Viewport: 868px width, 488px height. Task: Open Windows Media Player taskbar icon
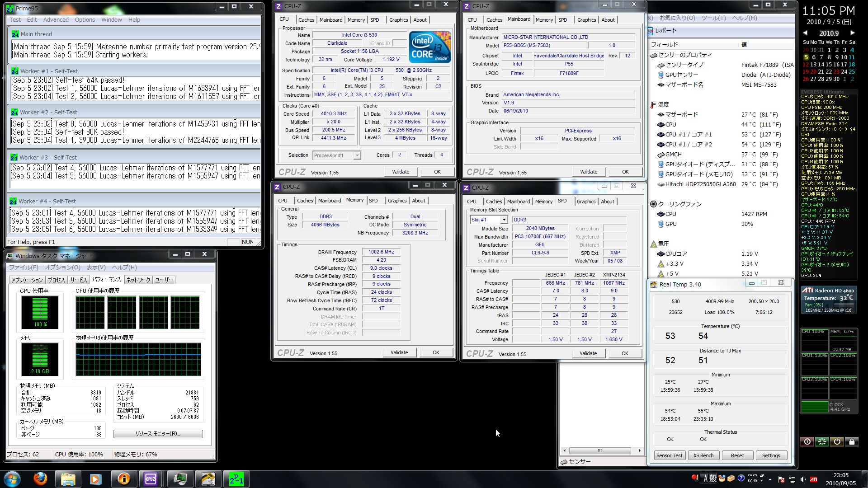pyautogui.click(x=95, y=479)
